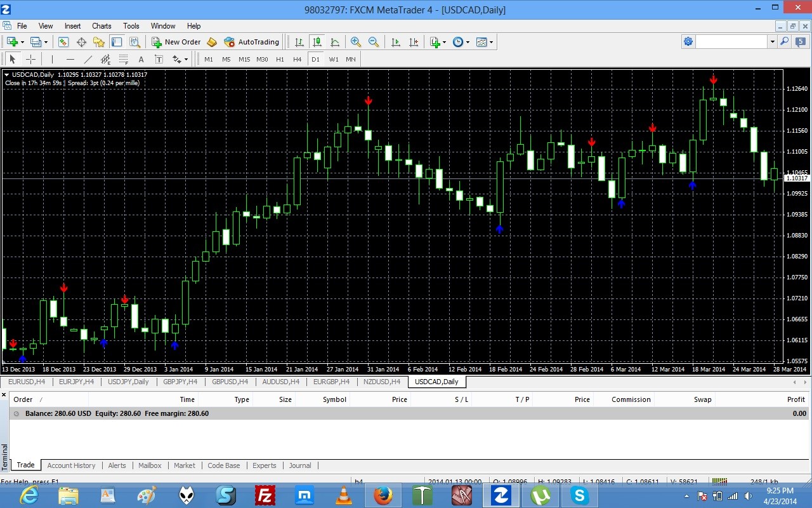Expand chart info triangle near USDCAD,Daily
Image resolution: width=812 pixels, height=508 pixels.
(7, 75)
